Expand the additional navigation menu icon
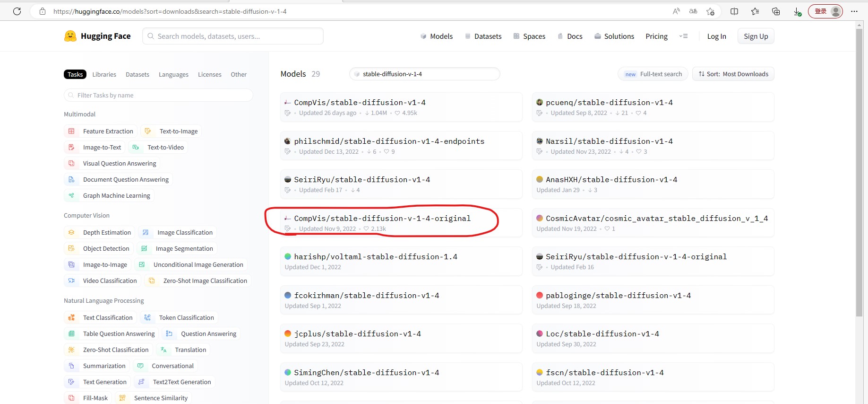The image size is (868, 404). (683, 36)
